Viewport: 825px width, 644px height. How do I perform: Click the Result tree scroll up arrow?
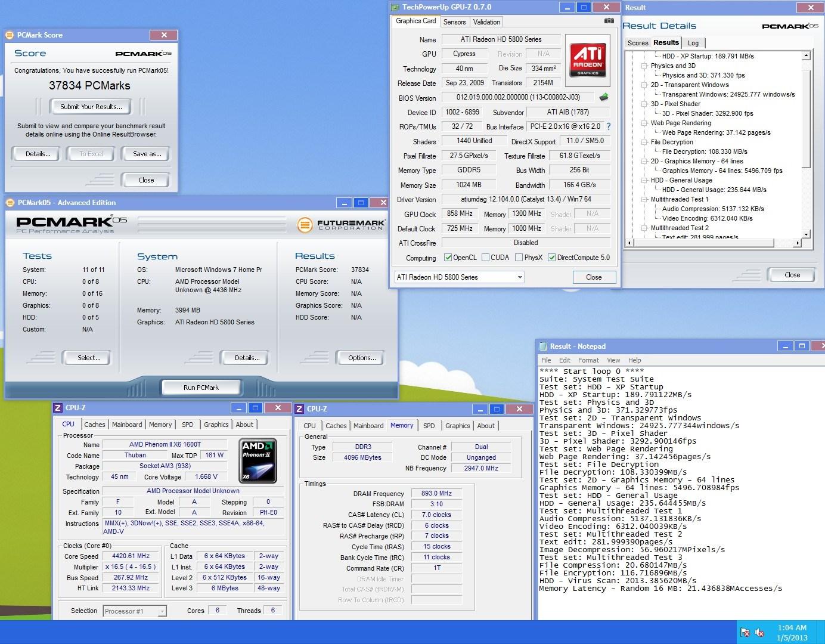806,55
